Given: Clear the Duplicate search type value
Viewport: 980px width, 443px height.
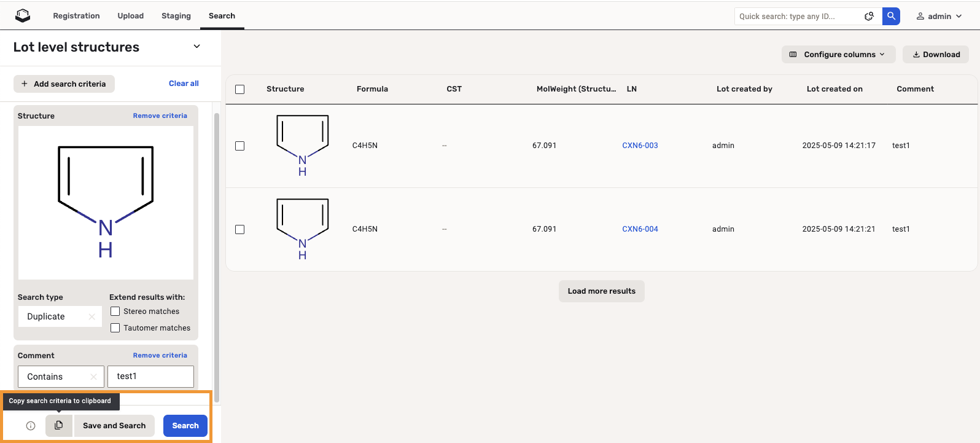Looking at the screenshot, I should [x=92, y=317].
